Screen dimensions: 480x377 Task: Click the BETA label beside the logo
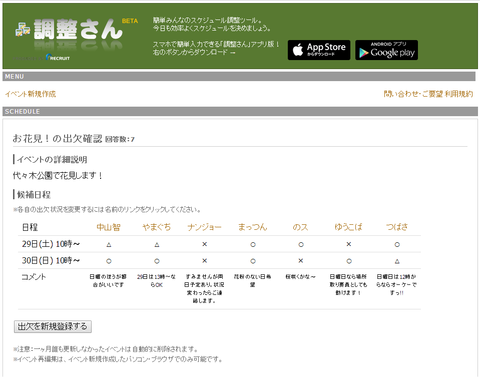point(130,21)
